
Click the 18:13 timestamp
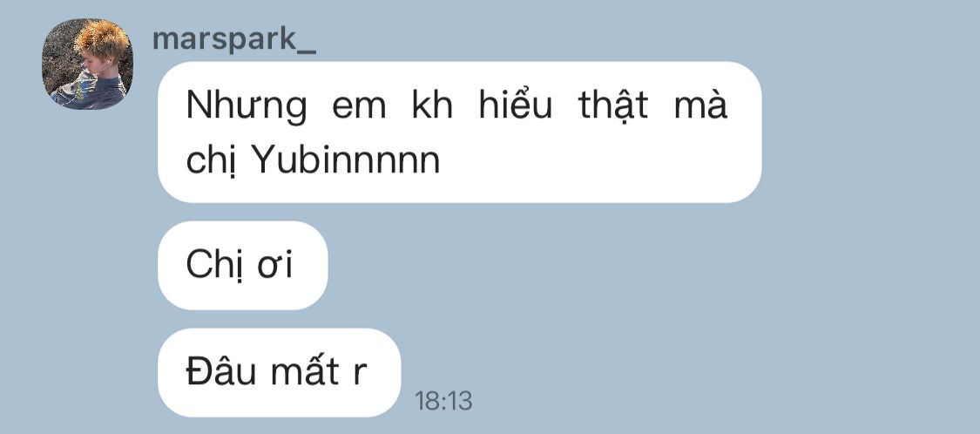[x=443, y=401]
